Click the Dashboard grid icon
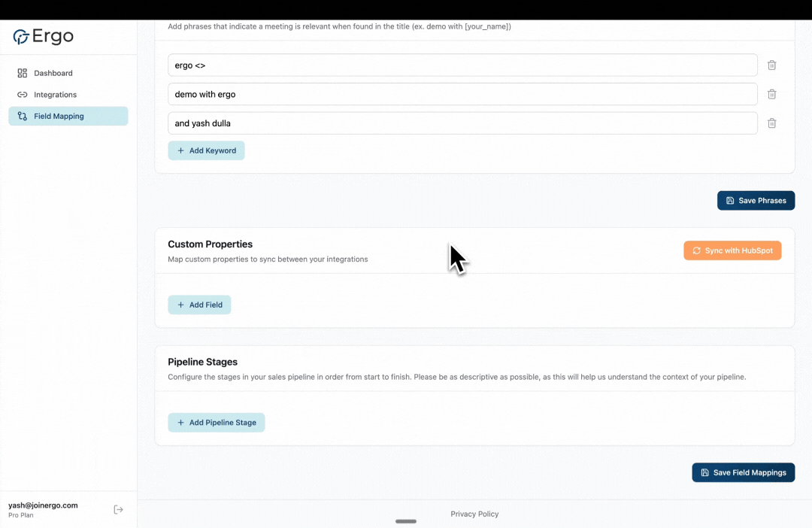This screenshot has width=812, height=528. click(x=23, y=73)
